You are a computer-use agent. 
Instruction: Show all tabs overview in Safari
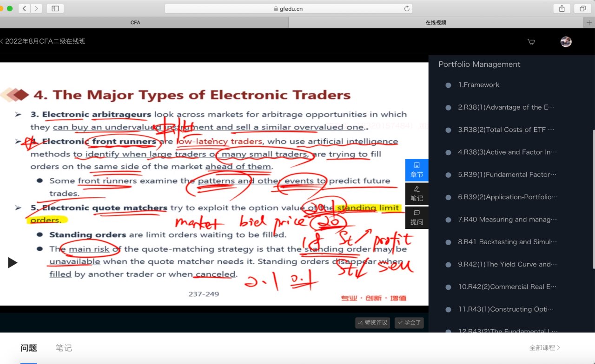[x=582, y=8]
